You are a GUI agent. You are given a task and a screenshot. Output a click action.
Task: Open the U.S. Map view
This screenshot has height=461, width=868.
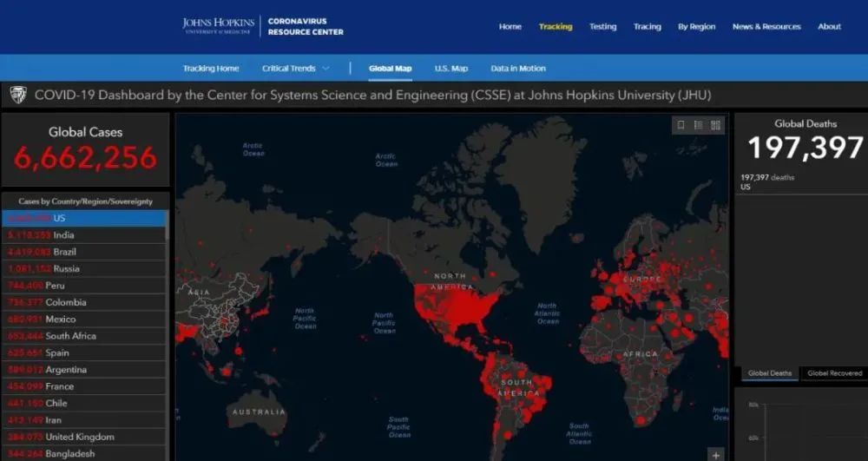click(x=450, y=69)
